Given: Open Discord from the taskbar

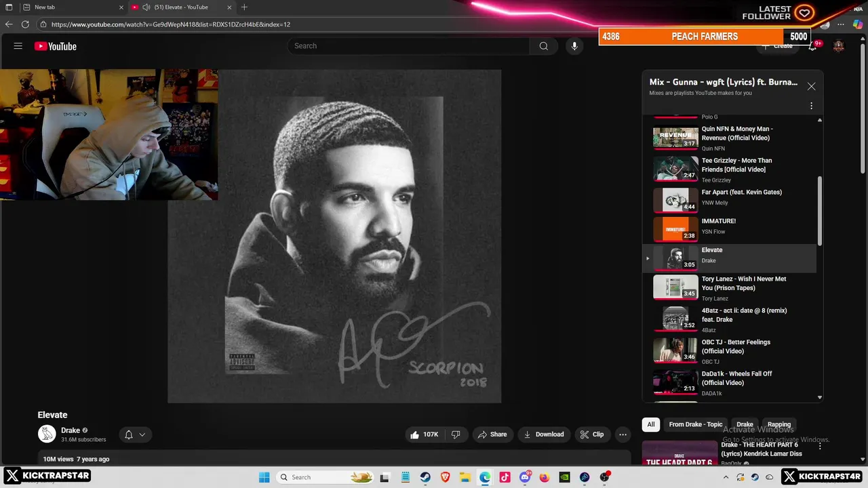Looking at the screenshot, I should tap(525, 477).
